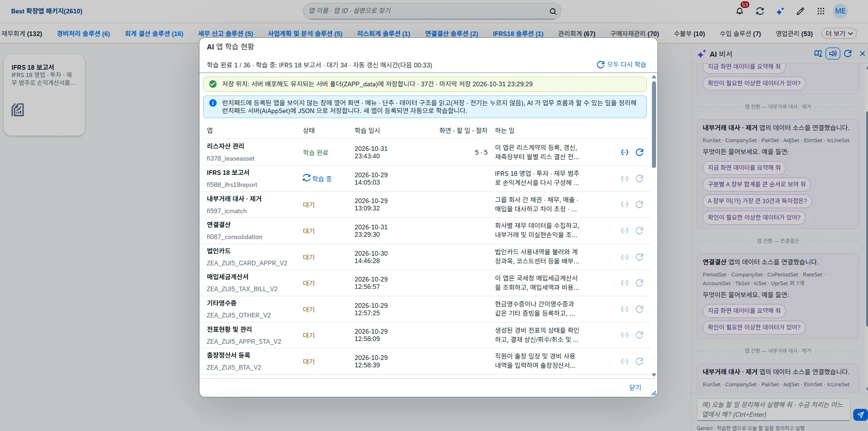
Task: Click A 장부 이(가) 가장 큰 10건과 특이점은? suggestion
Action: [x=758, y=201]
